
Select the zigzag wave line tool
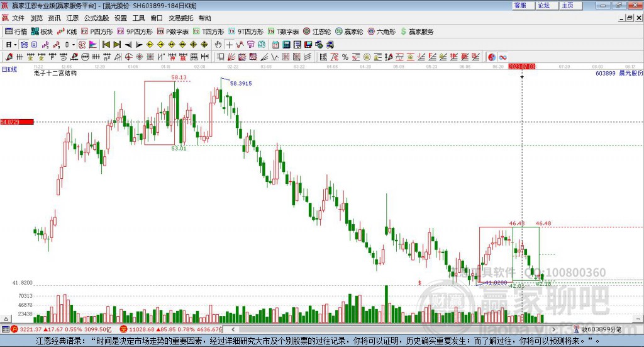pyautogui.click(x=275, y=57)
